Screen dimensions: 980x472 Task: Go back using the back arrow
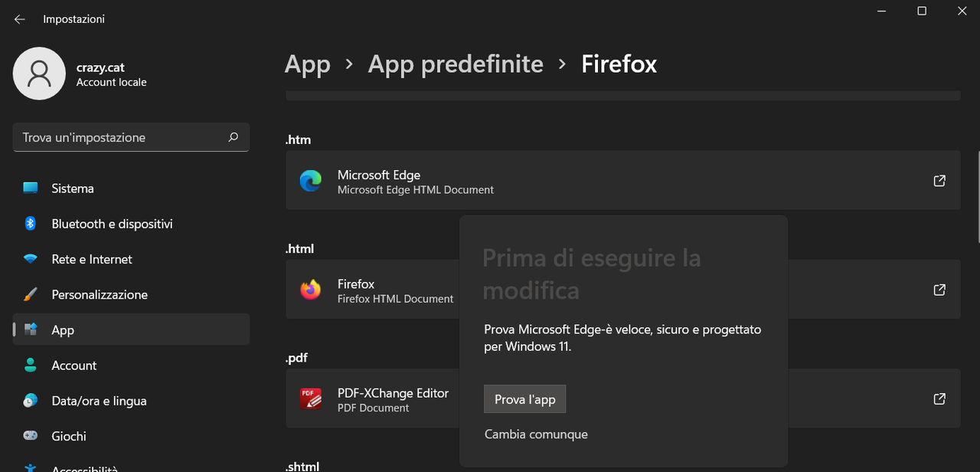(20, 19)
